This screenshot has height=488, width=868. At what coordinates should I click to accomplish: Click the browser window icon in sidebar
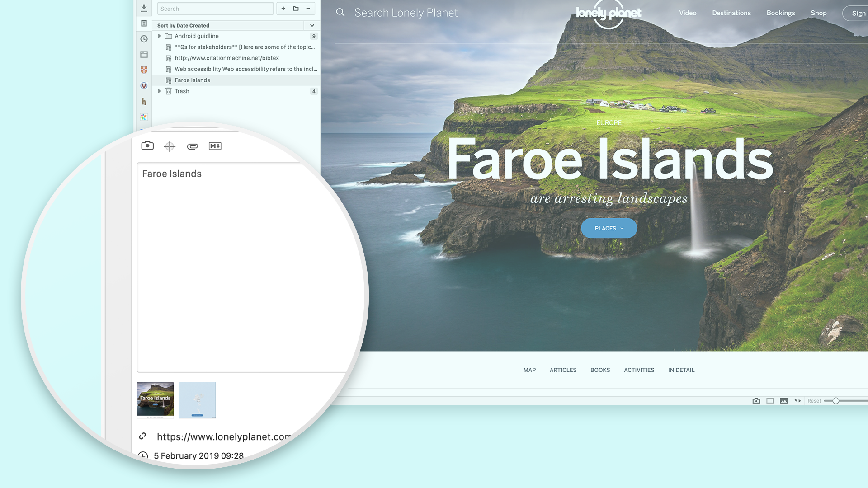click(144, 55)
